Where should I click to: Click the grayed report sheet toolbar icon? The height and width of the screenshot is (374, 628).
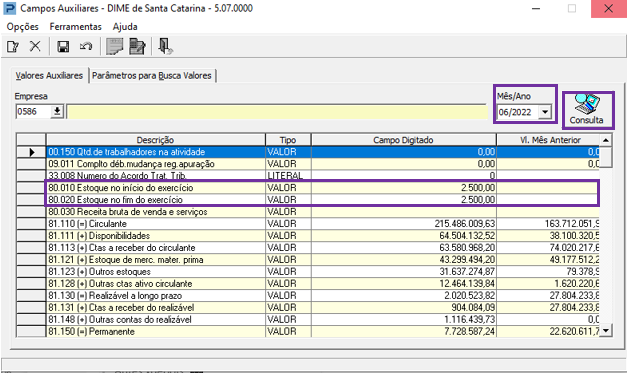(x=115, y=46)
